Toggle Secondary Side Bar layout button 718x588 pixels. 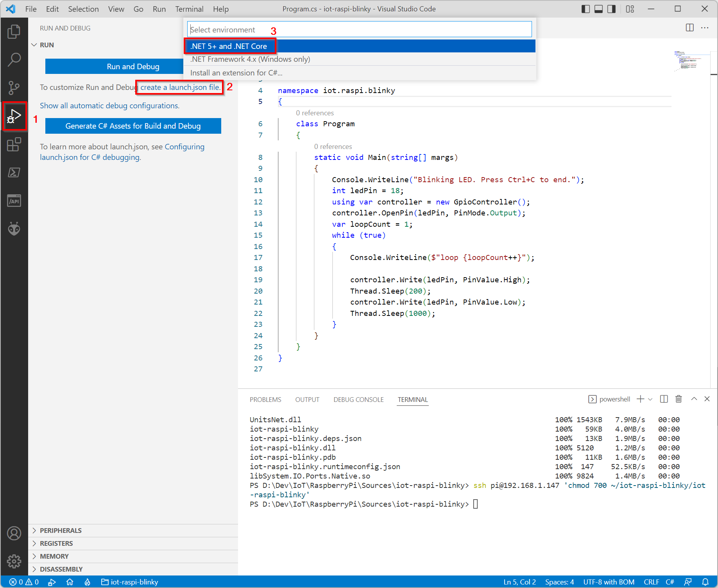click(x=611, y=9)
